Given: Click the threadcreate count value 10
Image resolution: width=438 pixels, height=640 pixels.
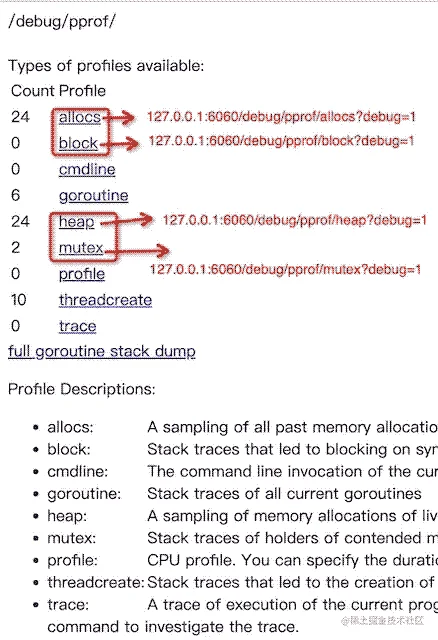Looking at the screenshot, I should pos(19,300).
